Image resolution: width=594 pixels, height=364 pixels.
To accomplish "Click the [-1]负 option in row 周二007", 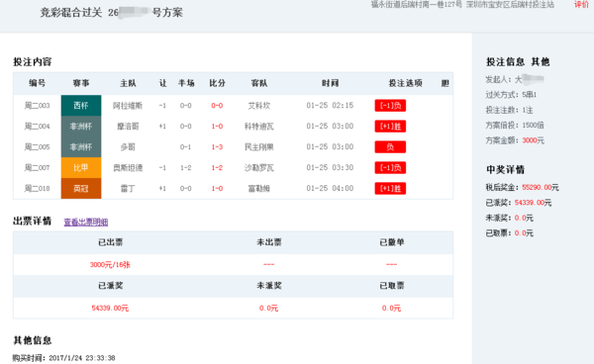I will click(390, 167).
